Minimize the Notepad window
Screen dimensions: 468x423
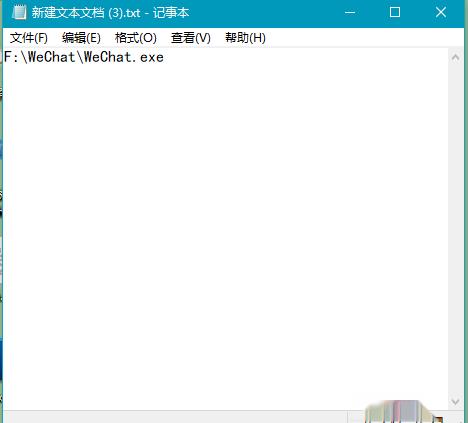coord(350,13)
